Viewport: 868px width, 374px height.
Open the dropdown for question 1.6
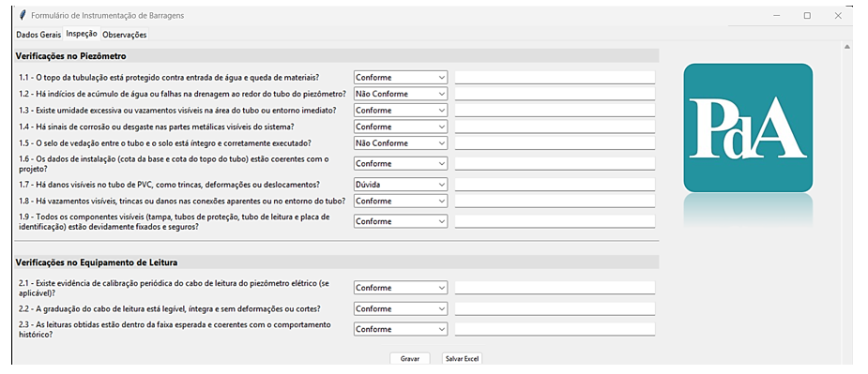[x=401, y=164]
